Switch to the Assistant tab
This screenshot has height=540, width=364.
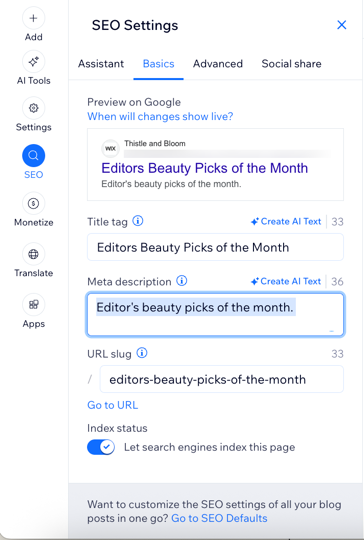tap(101, 64)
